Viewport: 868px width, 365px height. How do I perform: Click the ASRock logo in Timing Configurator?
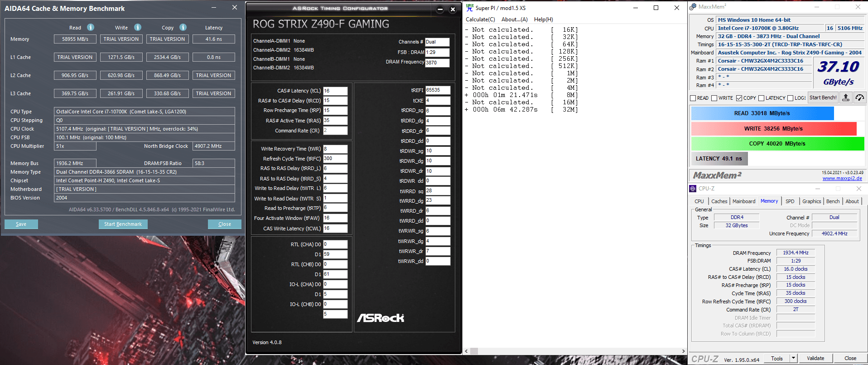[x=381, y=318]
